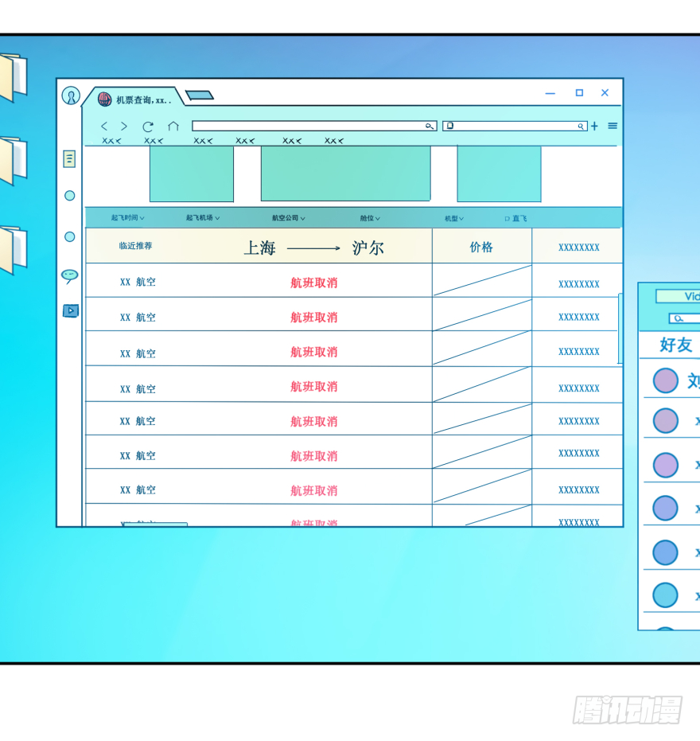Open the sixth XXX bookmark item
The height and width of the screenshot is (741, 700).
coord(334,141)
